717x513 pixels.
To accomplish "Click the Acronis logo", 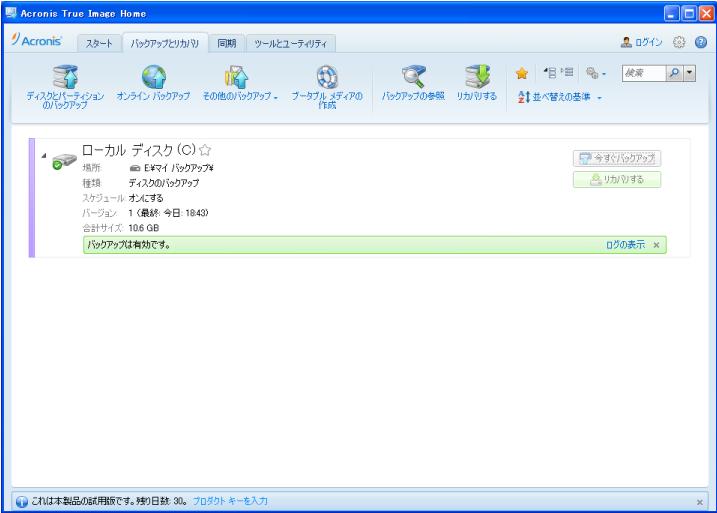I will (x=37, y=40).
